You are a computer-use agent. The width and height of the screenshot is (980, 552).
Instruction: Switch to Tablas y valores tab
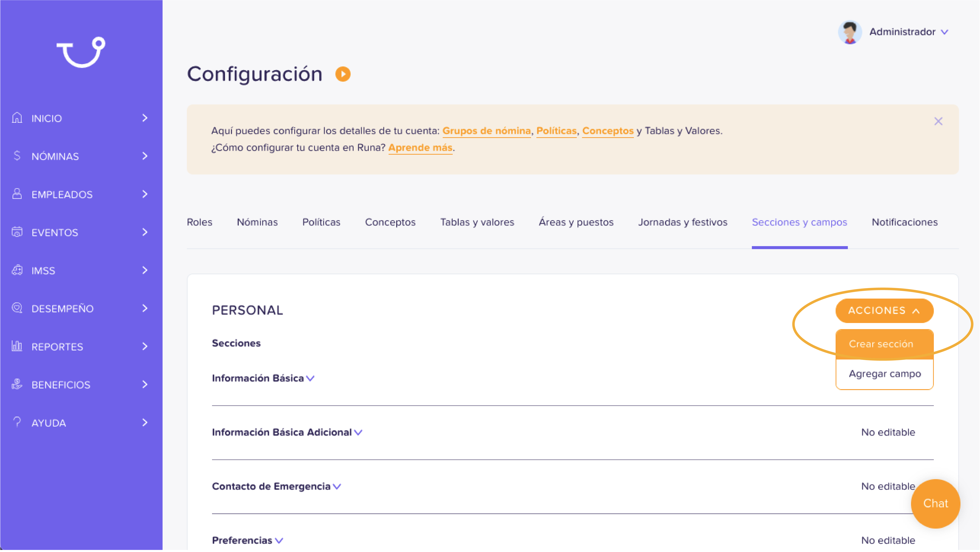[477, 222]
